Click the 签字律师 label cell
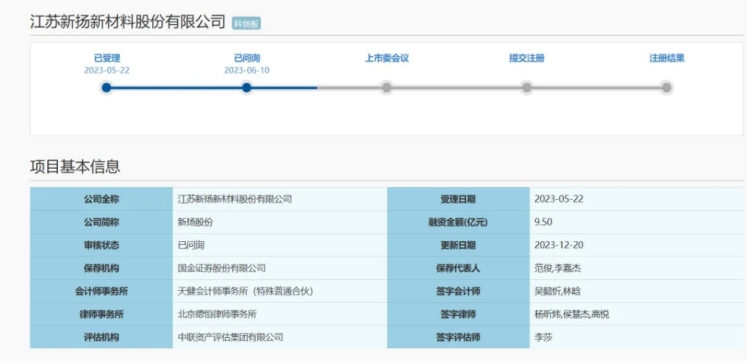The height and width of the screenshot is (364, 751). [x=458, y=314]
